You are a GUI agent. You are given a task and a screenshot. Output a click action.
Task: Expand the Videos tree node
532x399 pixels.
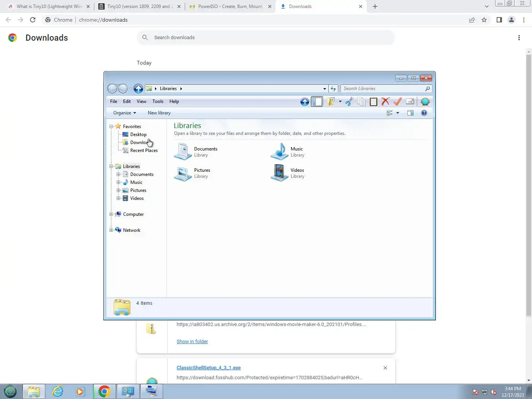click(x=119, y=198)
